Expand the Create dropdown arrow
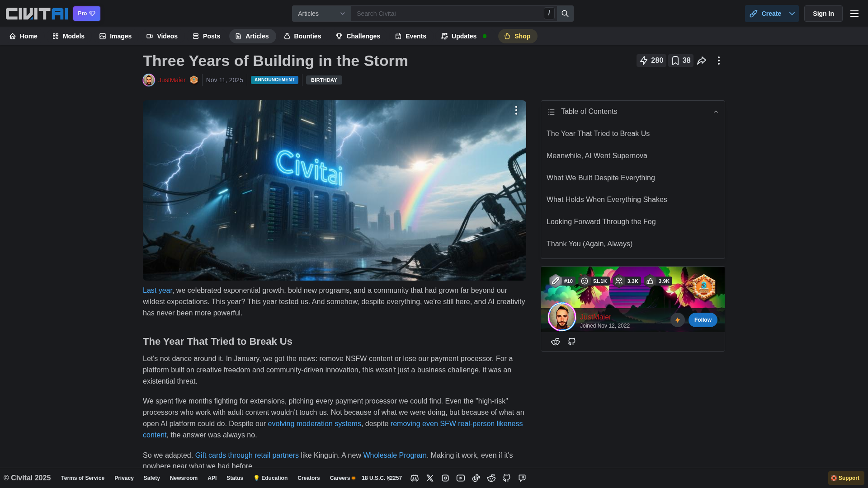The width and height of the screenshot is (868, 488). (792, 14)
